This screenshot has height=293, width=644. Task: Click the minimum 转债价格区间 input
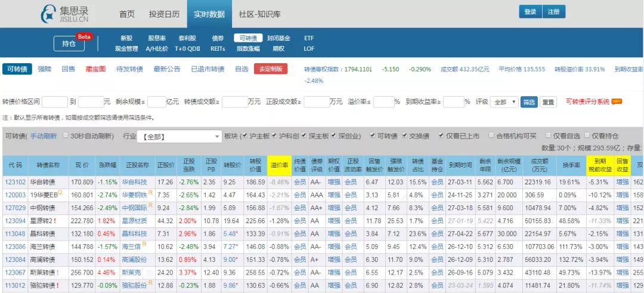point(55,102)
